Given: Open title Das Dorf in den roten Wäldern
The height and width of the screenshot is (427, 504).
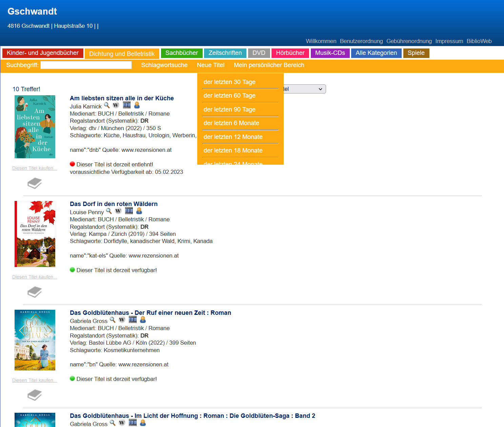Looking at the screenshot, I should (114, 204).
